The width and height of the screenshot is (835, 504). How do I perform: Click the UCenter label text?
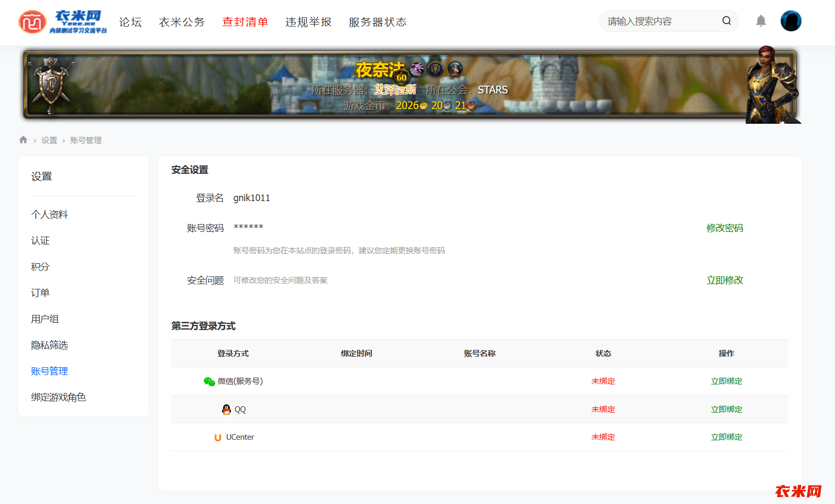pos(240,437)
